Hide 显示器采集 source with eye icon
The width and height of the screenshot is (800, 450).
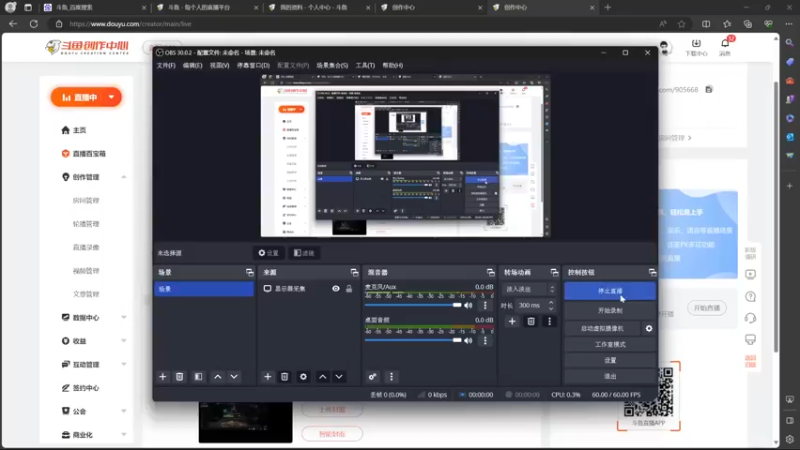336,289
